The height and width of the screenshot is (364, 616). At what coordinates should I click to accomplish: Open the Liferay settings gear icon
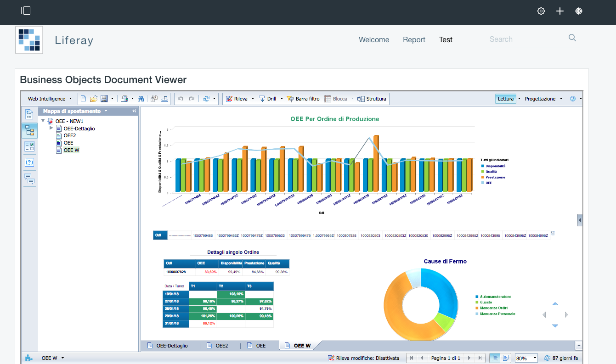(541, 11)
